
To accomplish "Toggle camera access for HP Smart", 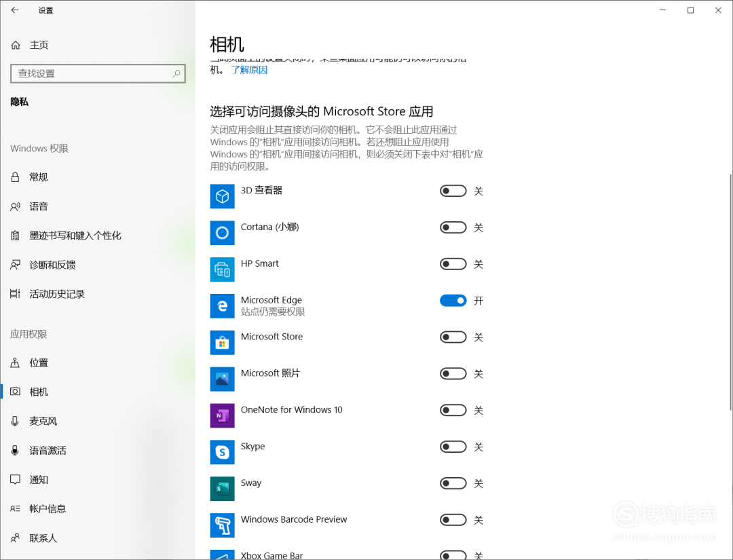I will tap(453, 264).
